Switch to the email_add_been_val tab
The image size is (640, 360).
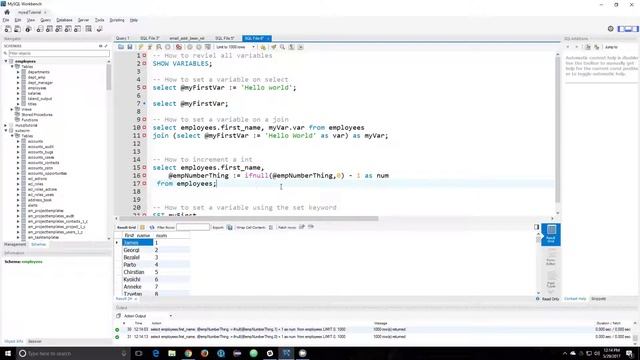click(x=187, y=38)
